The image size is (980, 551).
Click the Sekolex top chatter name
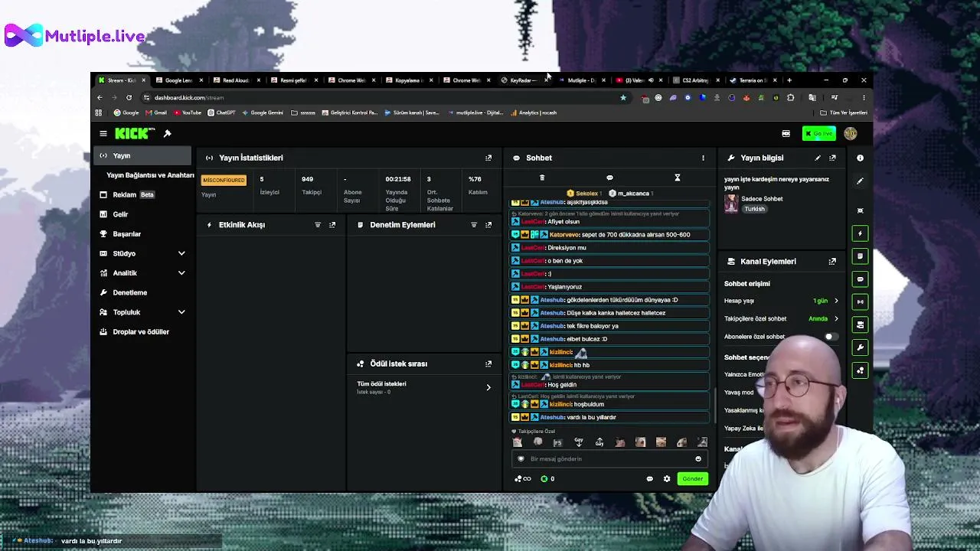point(586,194)
